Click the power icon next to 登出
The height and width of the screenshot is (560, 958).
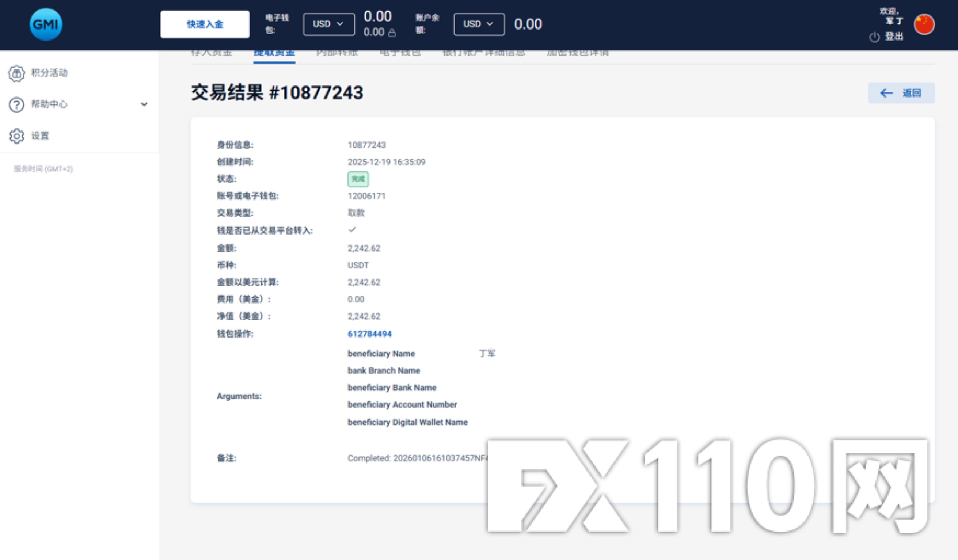(x=874, y=37)
